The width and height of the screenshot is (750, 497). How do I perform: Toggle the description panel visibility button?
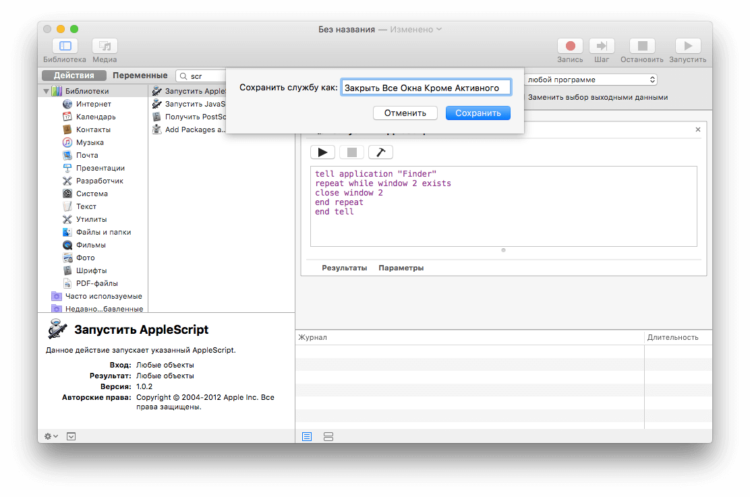(x=71, y=436)
